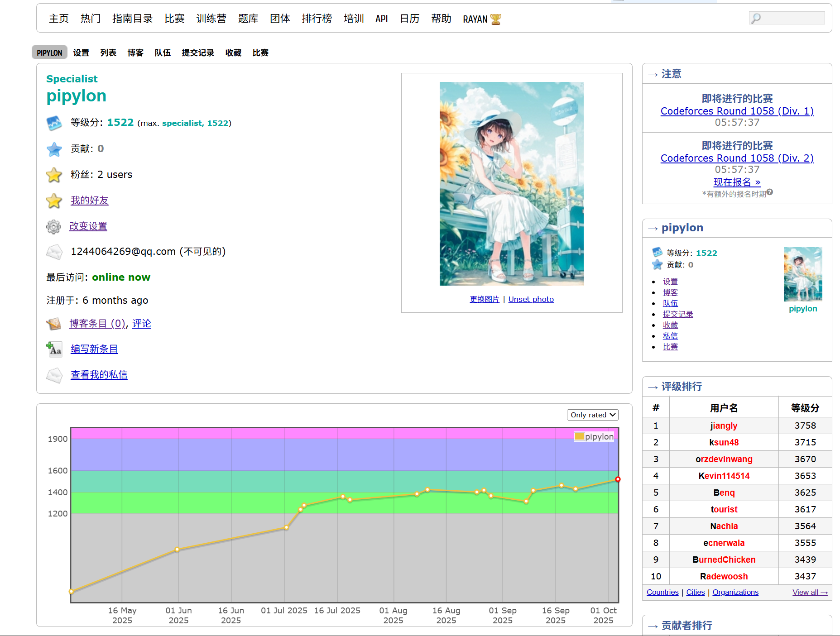Click the email text 1244064269@qq.com
This screenshot has height=636, width=840.
click(123, 252)
